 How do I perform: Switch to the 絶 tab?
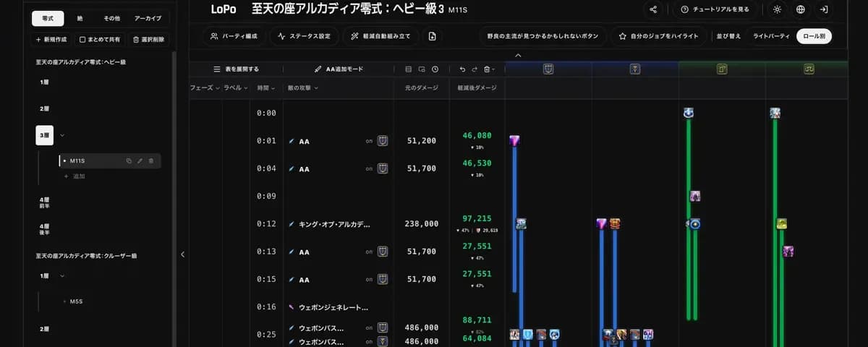[80, 19]
